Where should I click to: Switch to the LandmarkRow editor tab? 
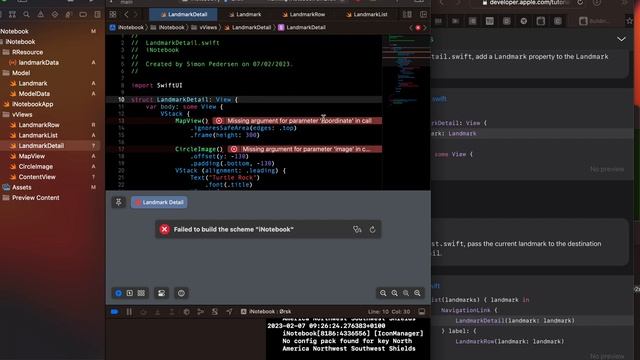[304, 14]
